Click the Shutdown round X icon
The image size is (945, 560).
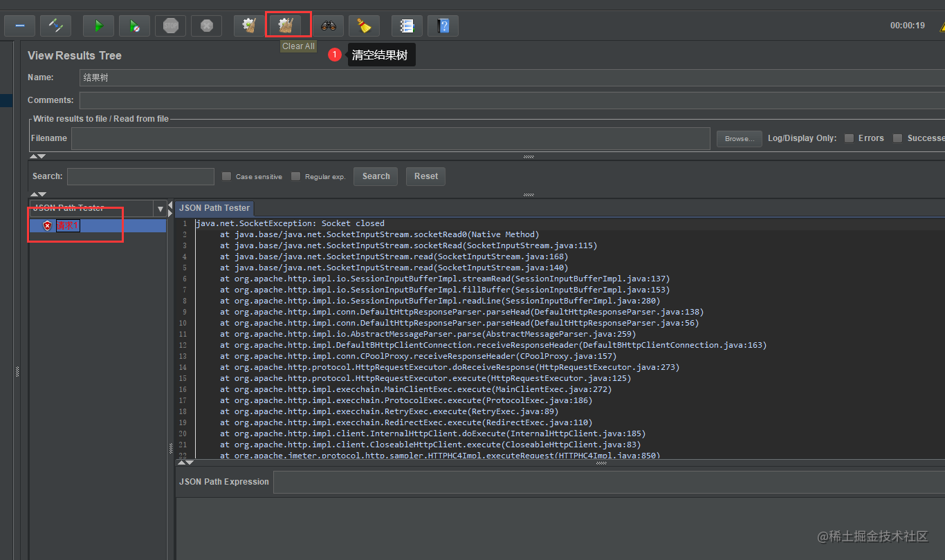click(206, 26)
